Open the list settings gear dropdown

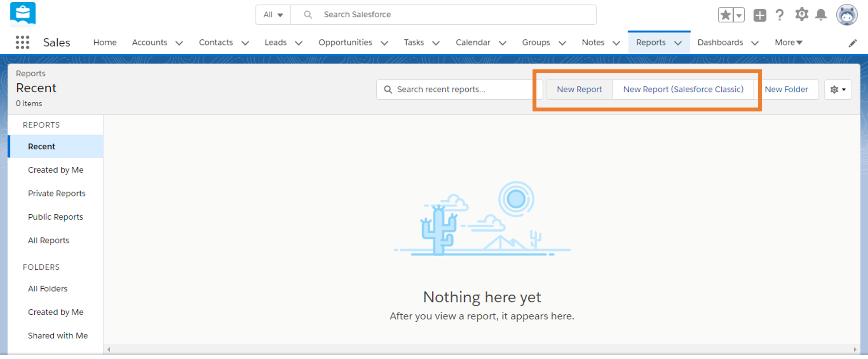(x=838, y=90)
